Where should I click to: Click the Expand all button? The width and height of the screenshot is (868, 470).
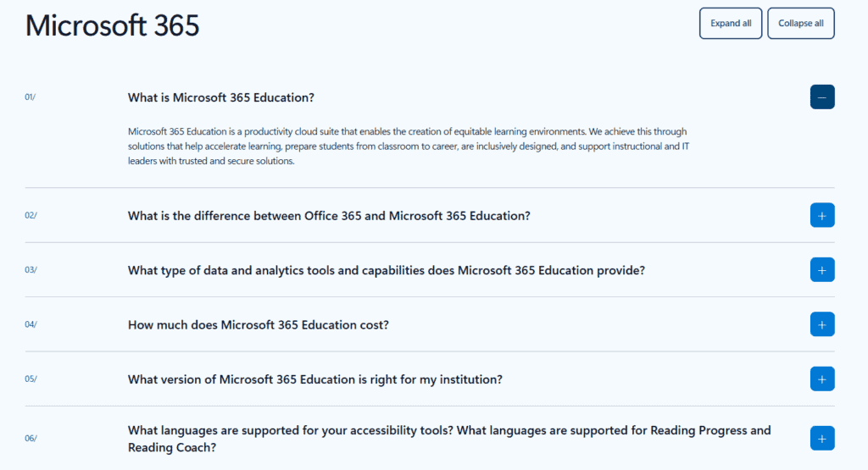[731, 24]
